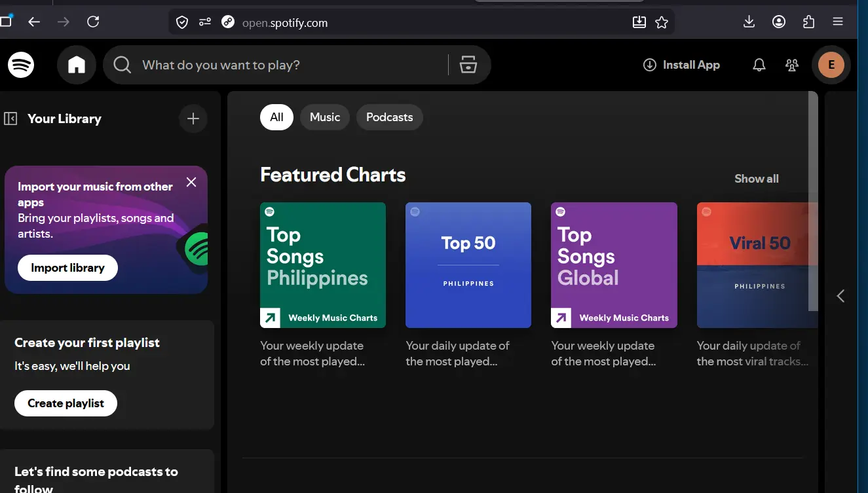The width and height of the screenshot is (868, 493).
Task: Dismiss the Import your music banner
Action: coord(191,182)
